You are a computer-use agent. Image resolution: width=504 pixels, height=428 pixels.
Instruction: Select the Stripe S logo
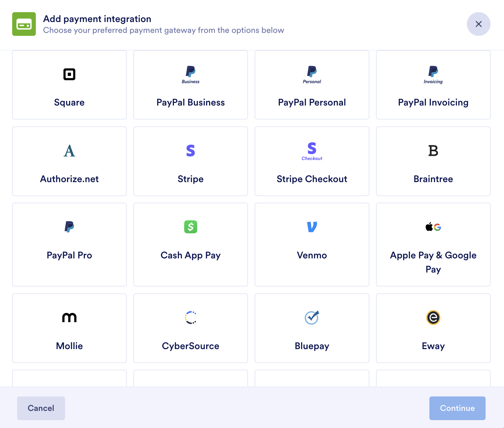(191, 151)
